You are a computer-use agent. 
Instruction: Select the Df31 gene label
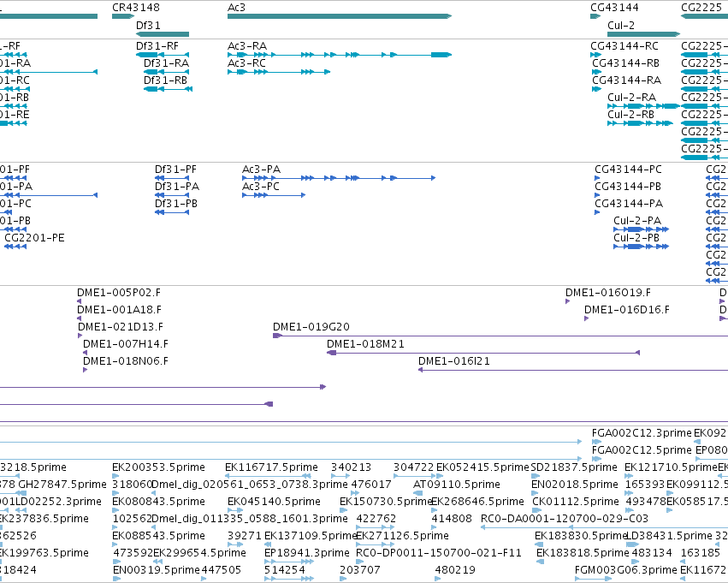coord(148,26)
